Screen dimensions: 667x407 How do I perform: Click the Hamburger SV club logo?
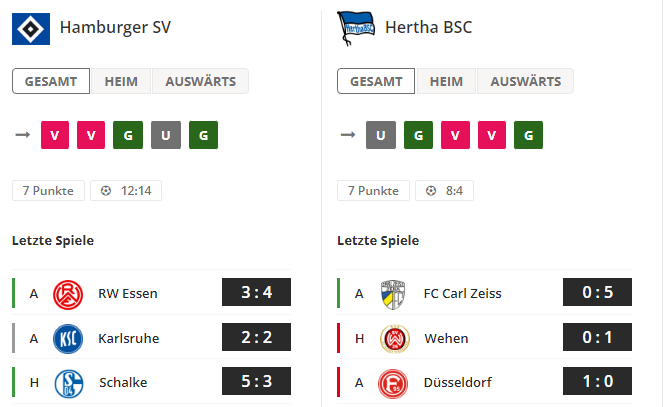(31, 29)
